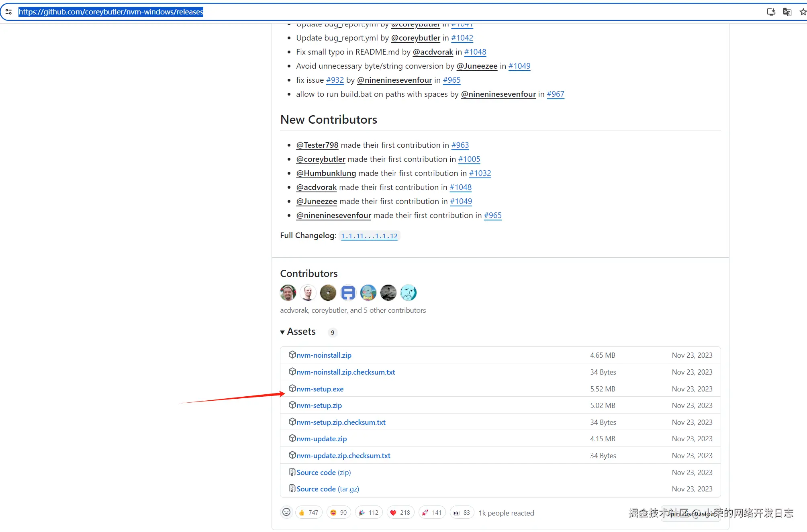Open the 1.1.11...1.1.12 changelog link
Viewport: 807px width, 532px height.
tap(369, 236)
